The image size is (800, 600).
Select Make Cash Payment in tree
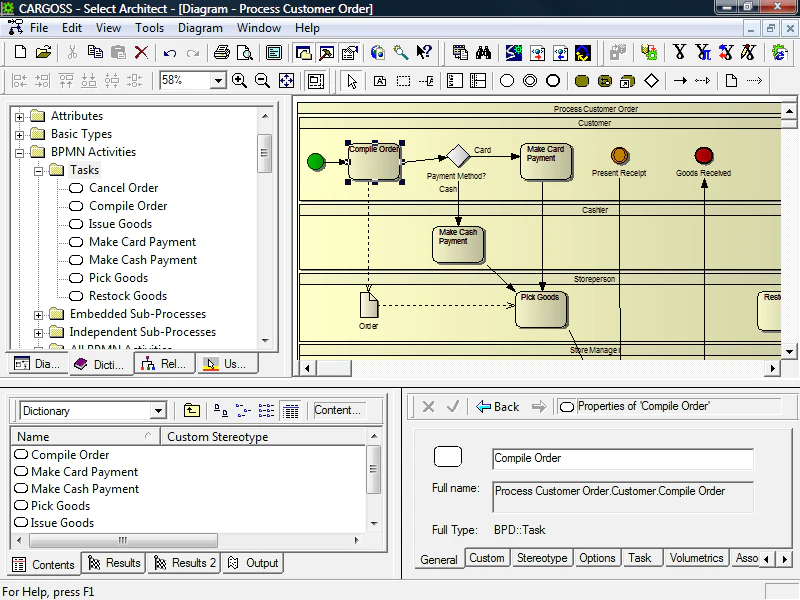point(143,260)
